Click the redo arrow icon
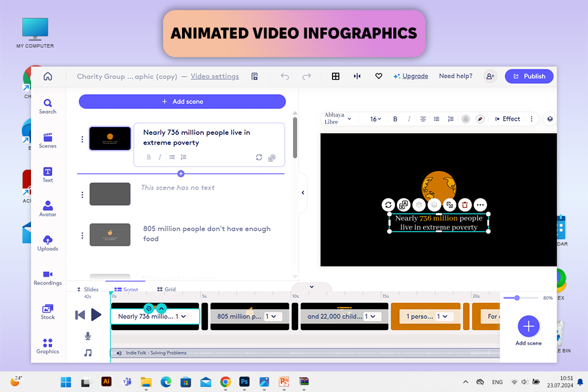The width and height of the screenshot is (588, 392). [307, 76]
